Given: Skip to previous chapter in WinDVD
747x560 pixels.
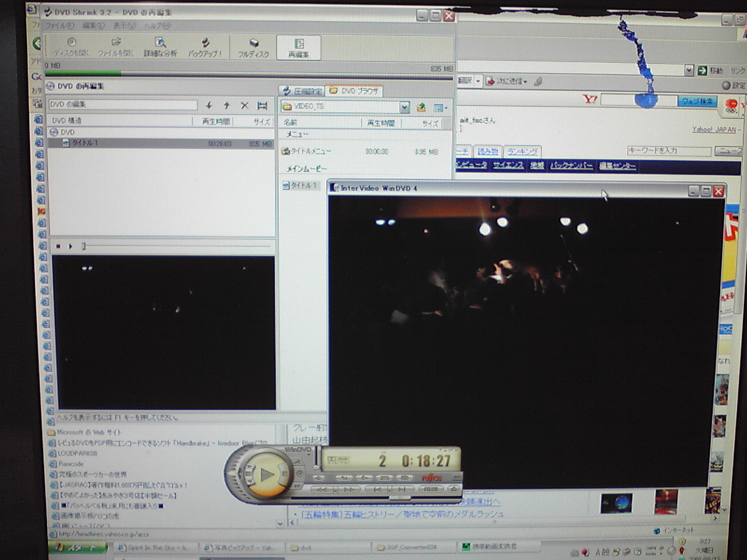Looking at the screenshot, I should click(378, 489).
